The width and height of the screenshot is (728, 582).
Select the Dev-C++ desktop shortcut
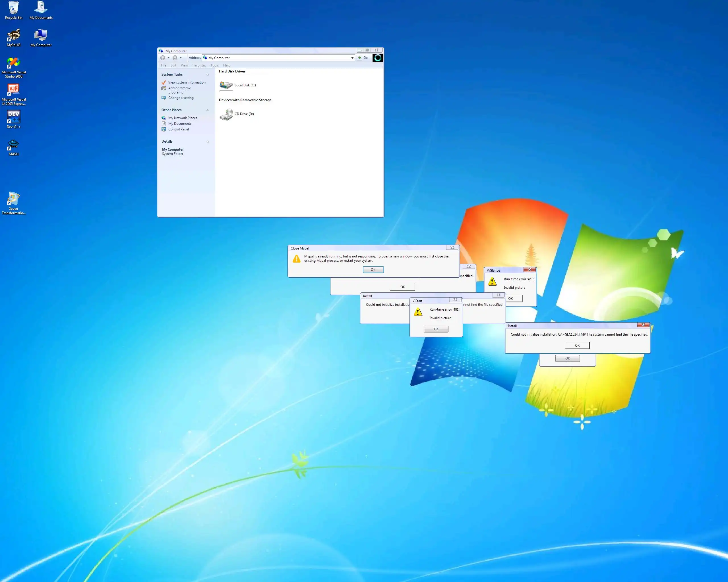[x=13, y=117]
